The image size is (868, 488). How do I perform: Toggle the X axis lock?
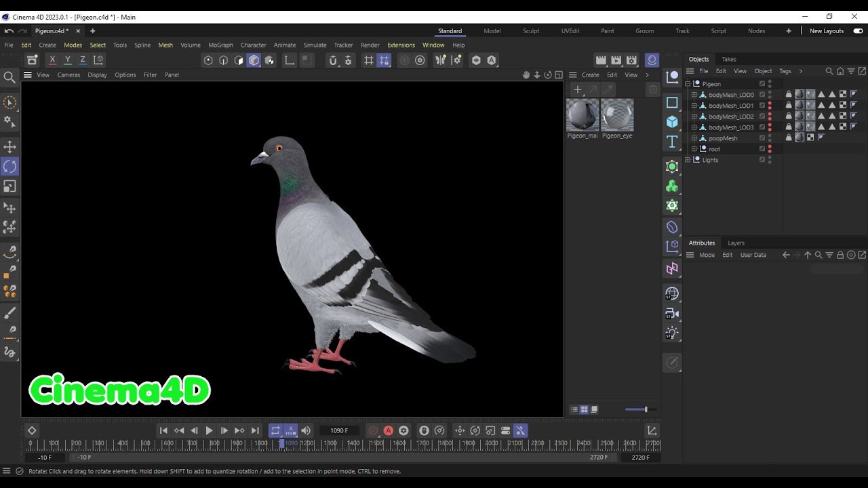[x=52, y=60]
